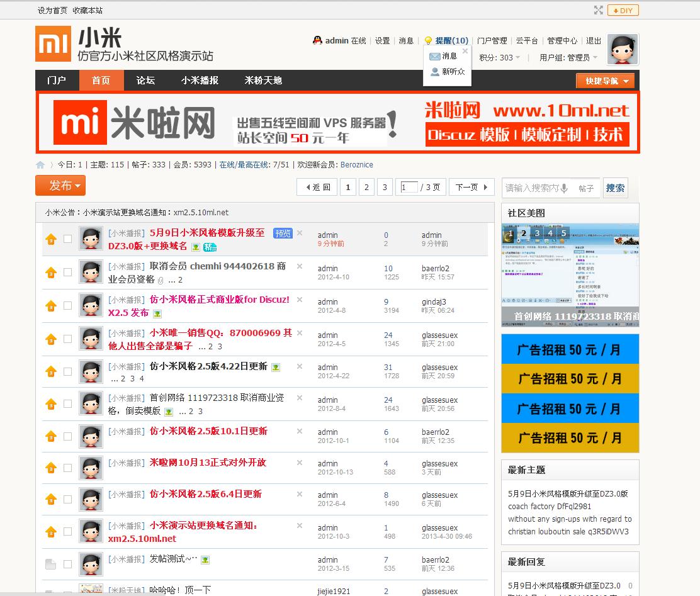Click the envelope icon in the 提醒 popup

tap(435, 56)
